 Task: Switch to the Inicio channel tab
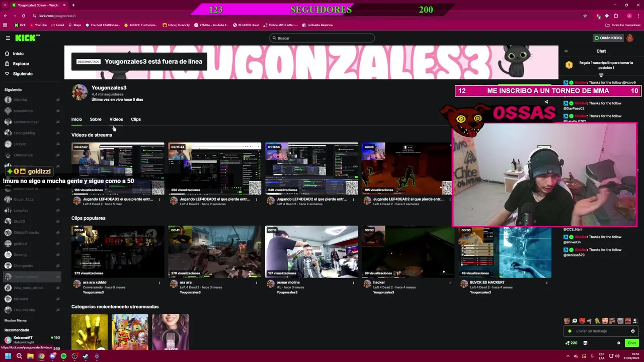(76, 120)
